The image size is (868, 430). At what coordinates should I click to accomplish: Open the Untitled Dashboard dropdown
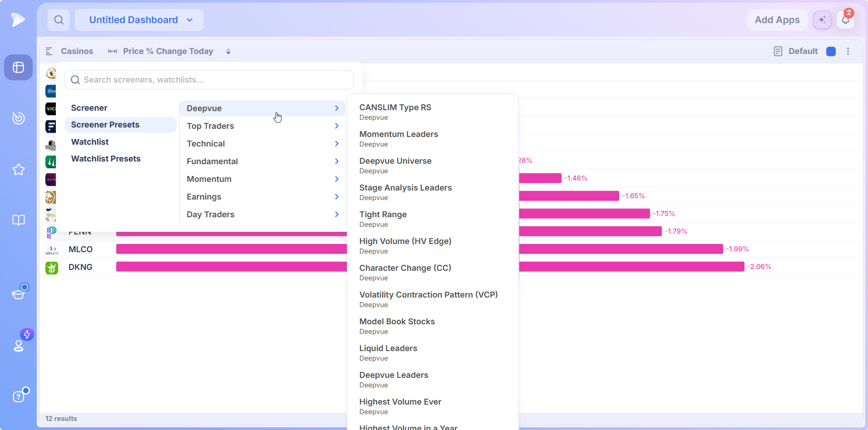pyautogui.click(x=139, y=20)
